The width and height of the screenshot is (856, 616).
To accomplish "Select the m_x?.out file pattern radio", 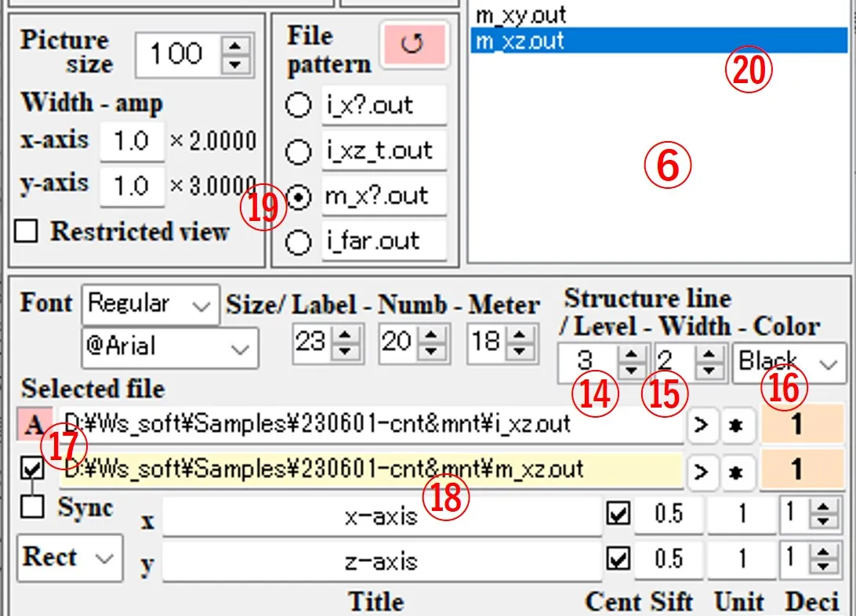I will coord(298,197).
